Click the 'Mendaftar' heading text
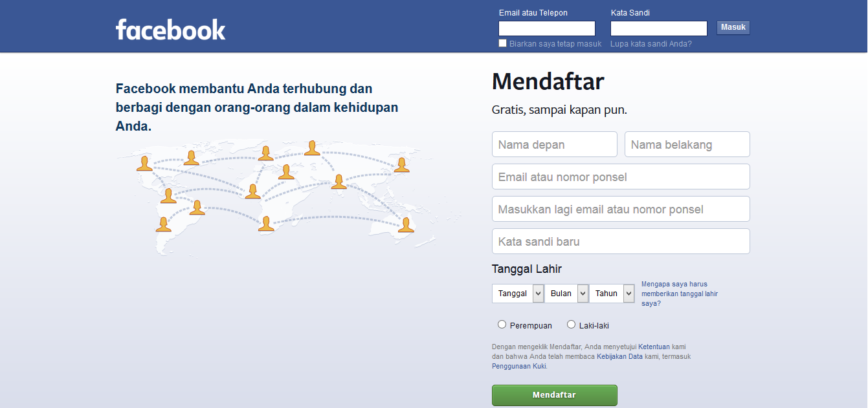 pyautogui.click(x=548, y=82)
